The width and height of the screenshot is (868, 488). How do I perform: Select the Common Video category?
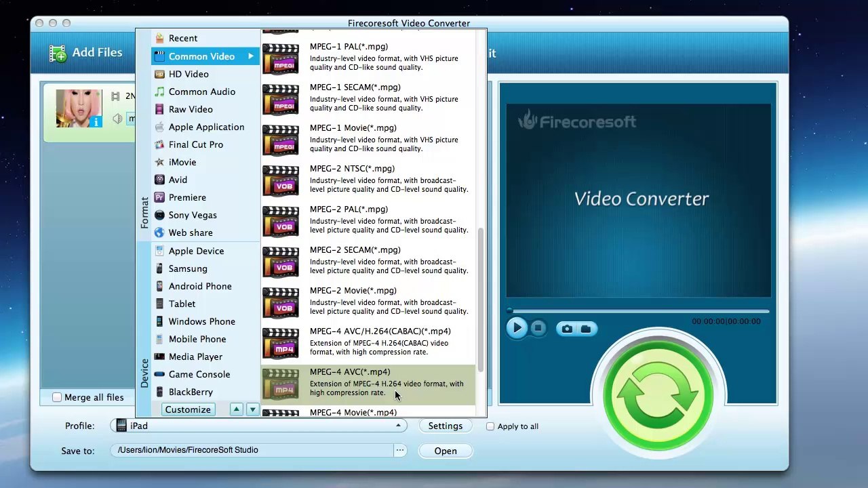pyautogui.click(x=205, y=56)
